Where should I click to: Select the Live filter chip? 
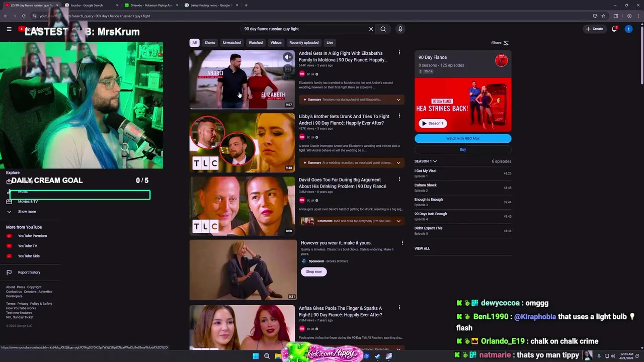coord(330,43)
